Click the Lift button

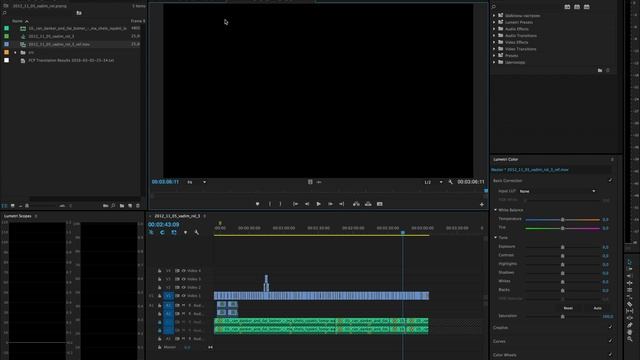tap(356, 204)
